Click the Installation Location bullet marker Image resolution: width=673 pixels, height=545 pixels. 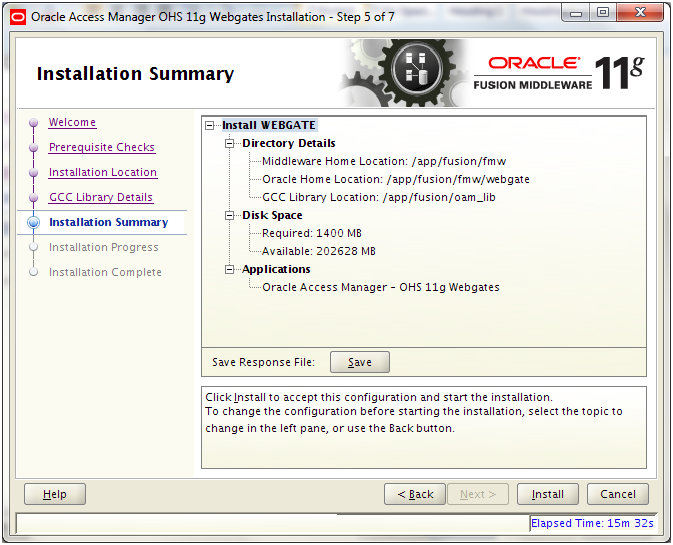click(x=33, y=173)
